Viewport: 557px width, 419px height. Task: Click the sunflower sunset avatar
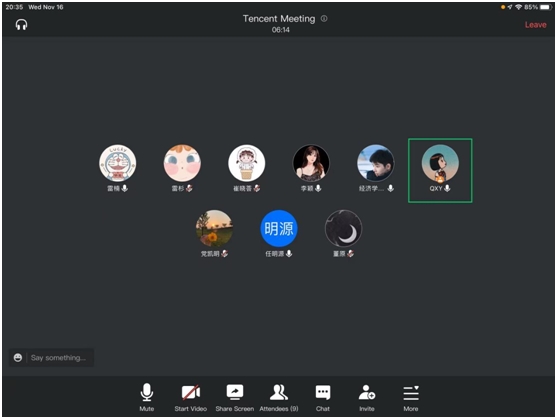(214, 228)
